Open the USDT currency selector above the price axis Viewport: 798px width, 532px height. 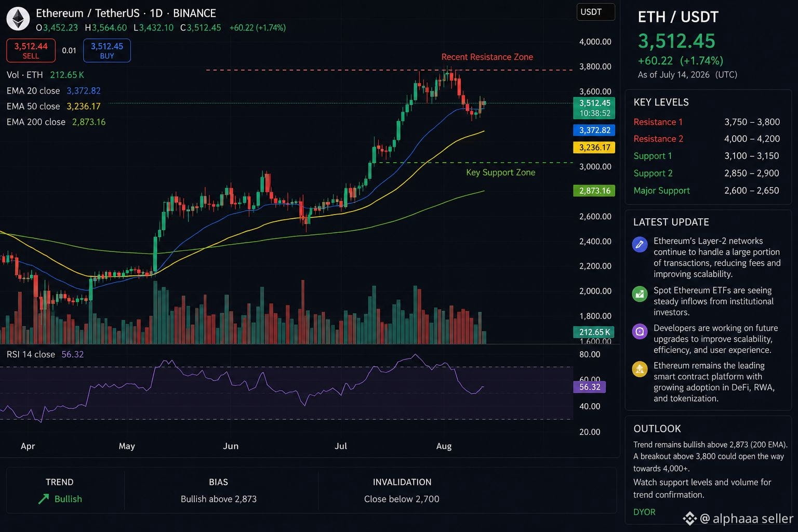coord(595,12)
